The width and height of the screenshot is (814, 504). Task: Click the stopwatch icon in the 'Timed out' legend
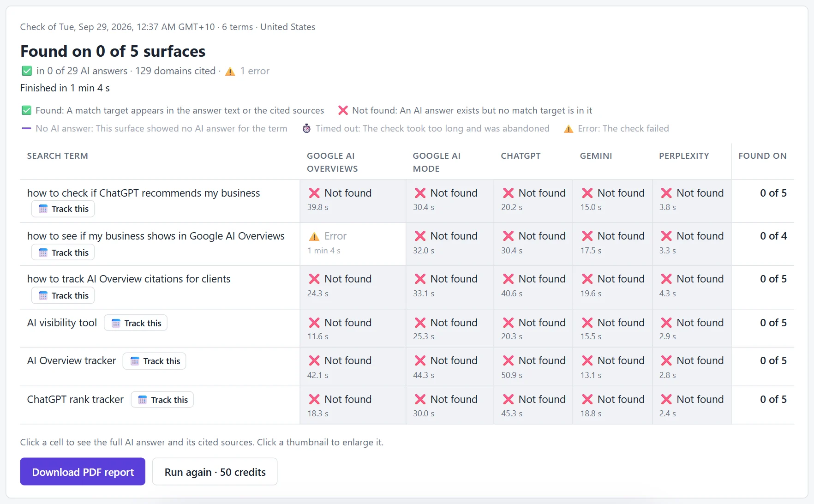tap(306, 128)
